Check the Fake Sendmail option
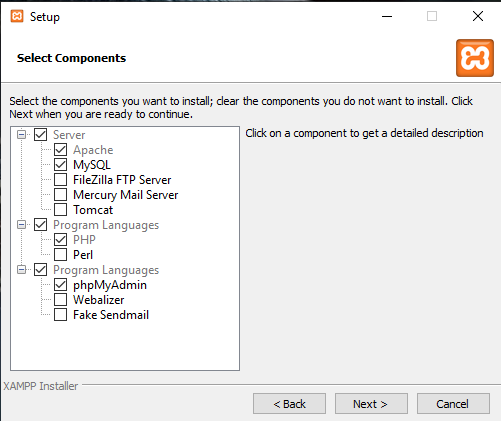Screen dimensions: 501x421 60,314
